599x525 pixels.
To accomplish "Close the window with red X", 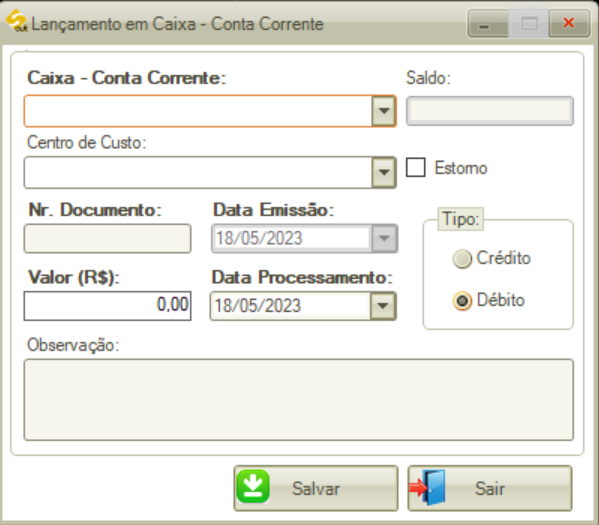I will (569, 24).
